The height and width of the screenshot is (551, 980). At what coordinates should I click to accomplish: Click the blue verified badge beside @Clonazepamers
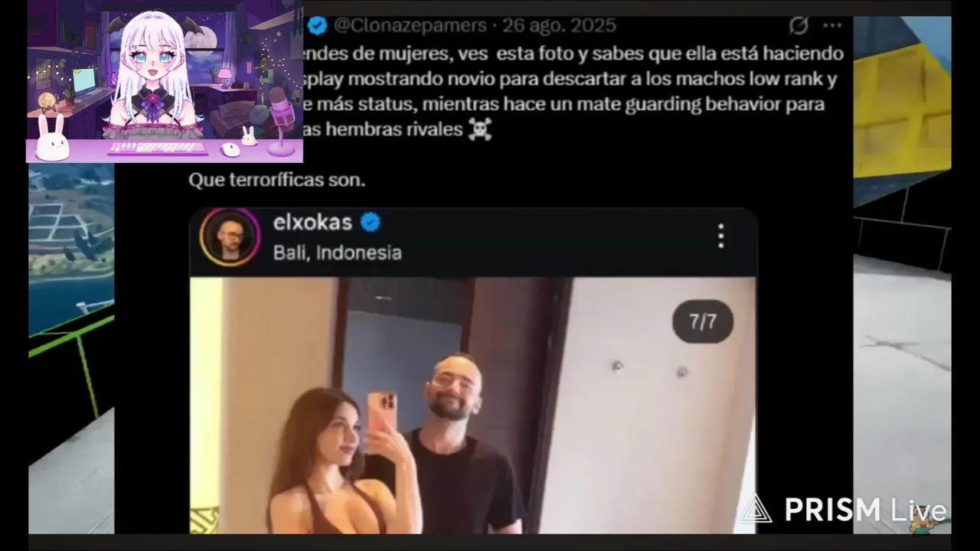(x=318, y=26)
